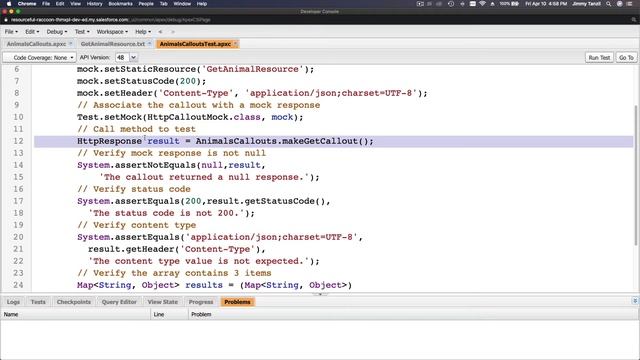
Task: Click 'results' variable on line 24
Action: [x=204, y=285]
